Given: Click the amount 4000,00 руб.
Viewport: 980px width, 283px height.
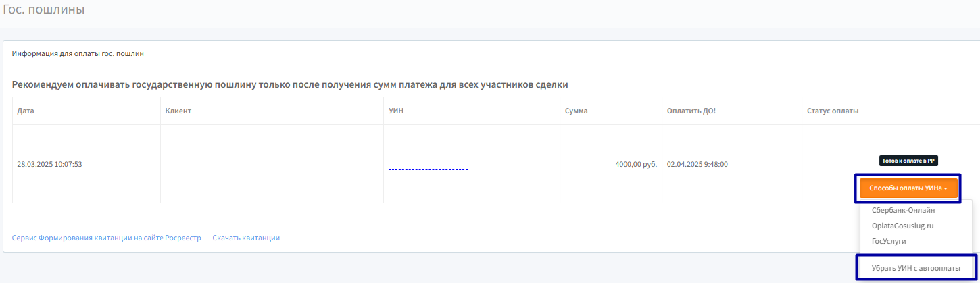Looking at the screenshot, I should pos(636,164).
